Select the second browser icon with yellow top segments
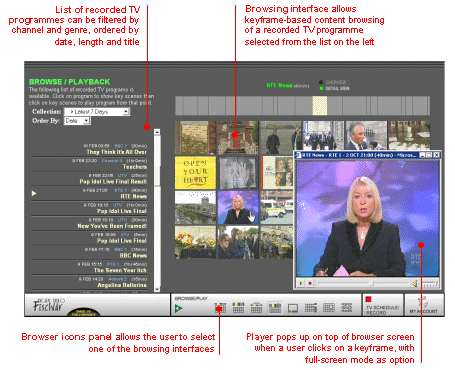This screenshot has width=455, height=370. pyautogui.click(x=238, y=307)
